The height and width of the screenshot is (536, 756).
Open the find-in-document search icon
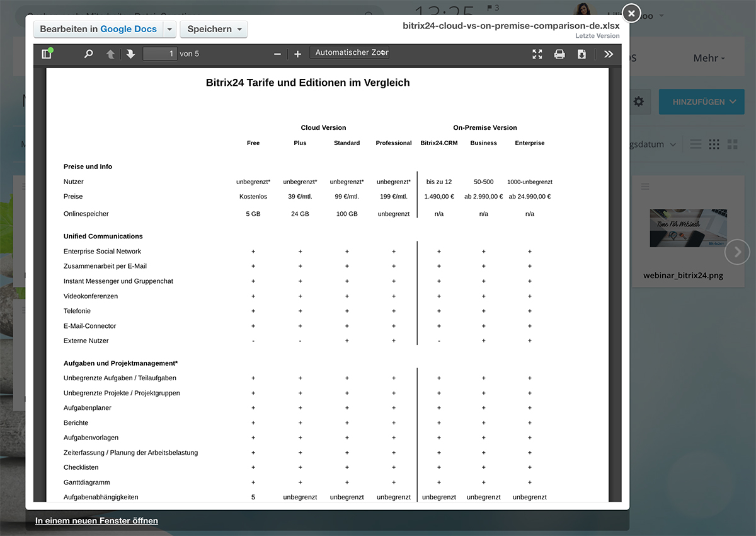89,54
